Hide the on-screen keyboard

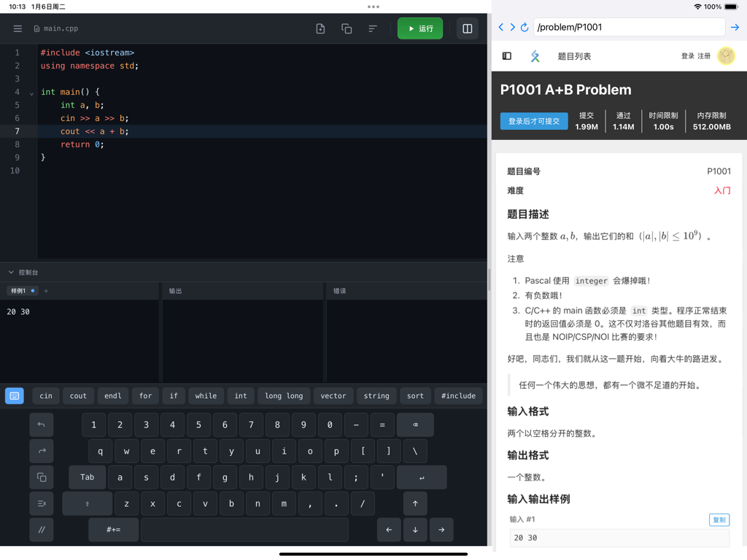[x=15, y=395]
